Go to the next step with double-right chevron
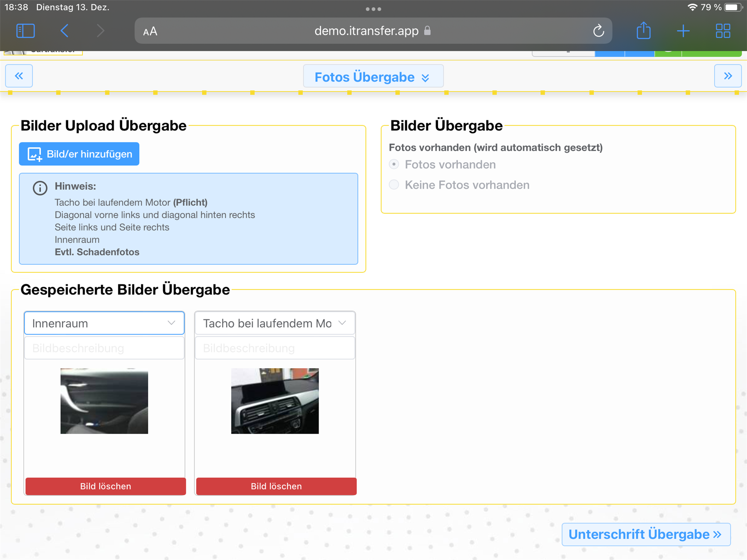The height and width of the screenshot is (560, 747). click(x=728, y=76)
